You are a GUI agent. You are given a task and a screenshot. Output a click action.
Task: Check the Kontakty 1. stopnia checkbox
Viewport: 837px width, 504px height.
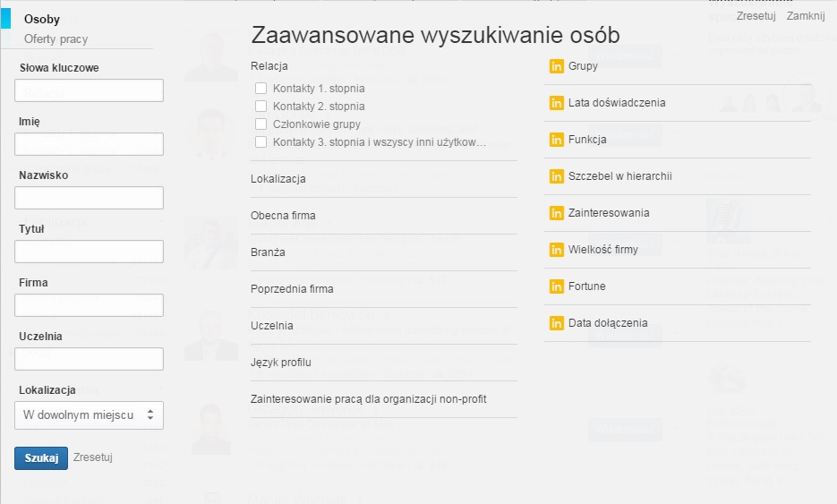pos(261,89)
